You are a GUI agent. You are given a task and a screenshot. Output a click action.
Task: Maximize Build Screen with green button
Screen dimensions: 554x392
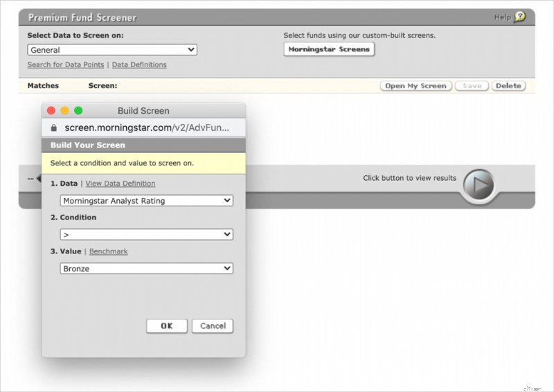pyautogui.click(x=78, y=111)
